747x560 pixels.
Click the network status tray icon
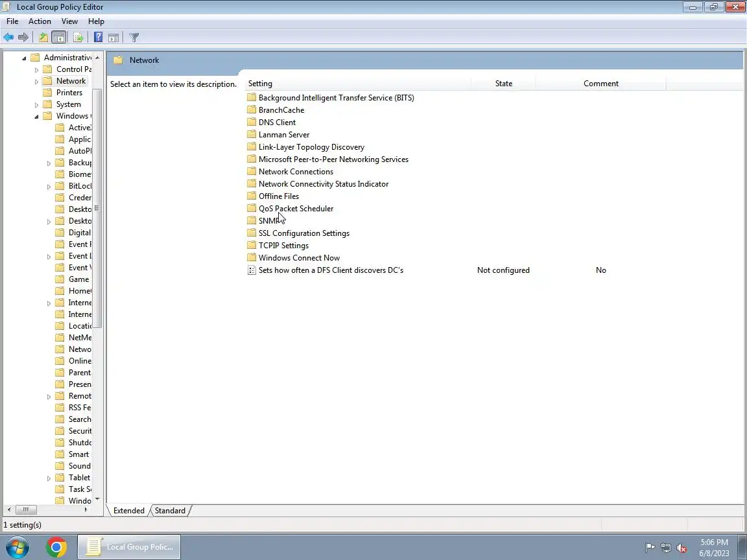(x=665, y=548)
